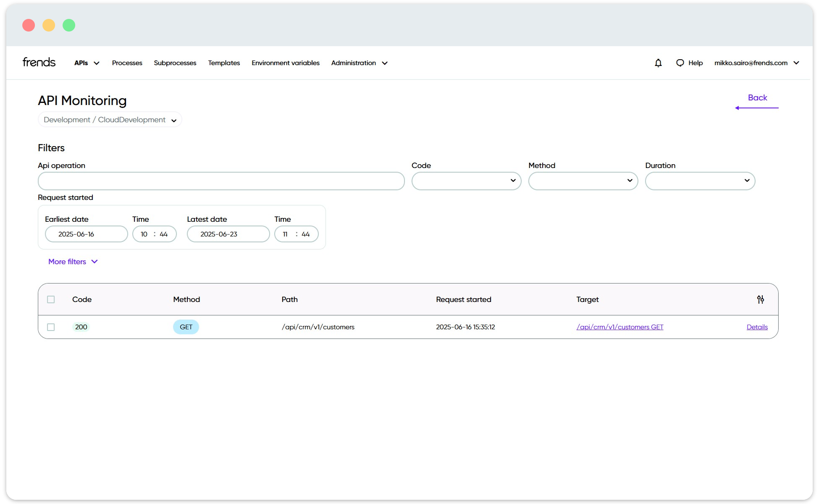Open the Method filter dropdown
Image resolution: width=819 pixels, height=504 pixels.
pyautogui.click(x=583, y=181)
